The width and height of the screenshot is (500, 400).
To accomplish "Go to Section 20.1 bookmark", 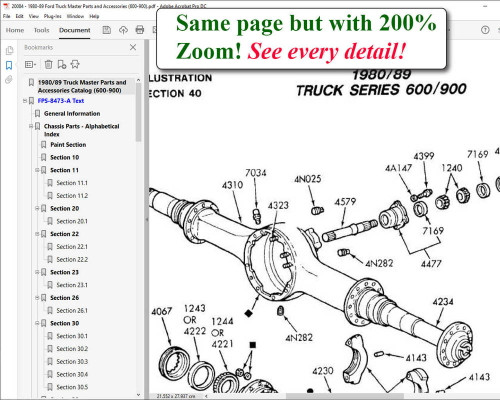I will click(72, 221).
